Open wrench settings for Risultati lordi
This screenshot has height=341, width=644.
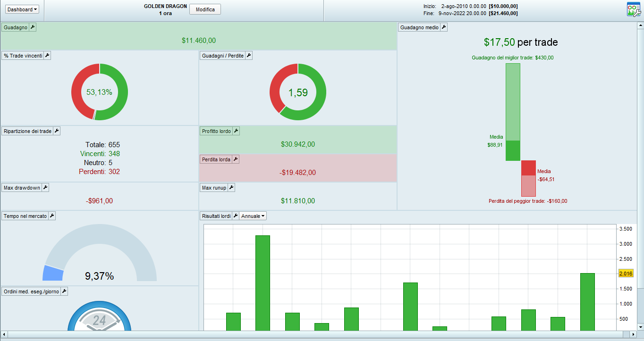[x=236, y=216]
